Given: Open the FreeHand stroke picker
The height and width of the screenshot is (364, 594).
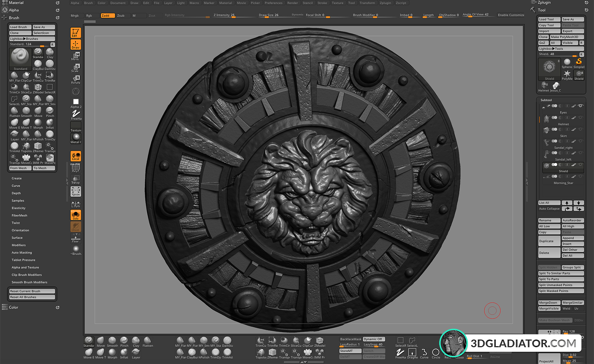Looking at the screenshot, I should 76,115.
